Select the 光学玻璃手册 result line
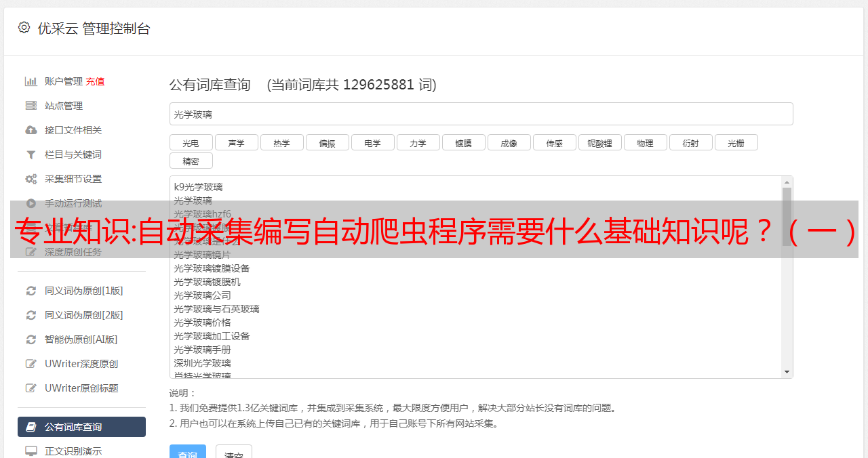This screenshot has width=868, height=458. [202, 350]
